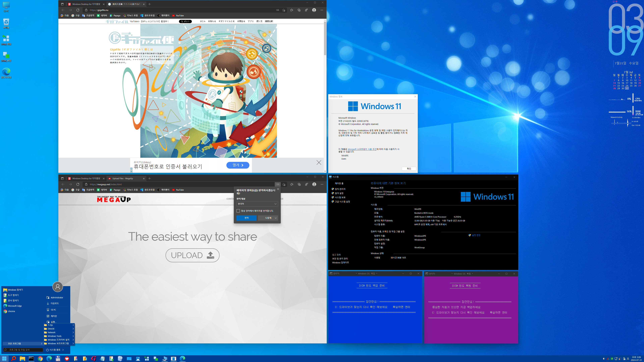The image size is (644, 362).
Task: Refresh the megaup.net page
Action: click(78, 184)
